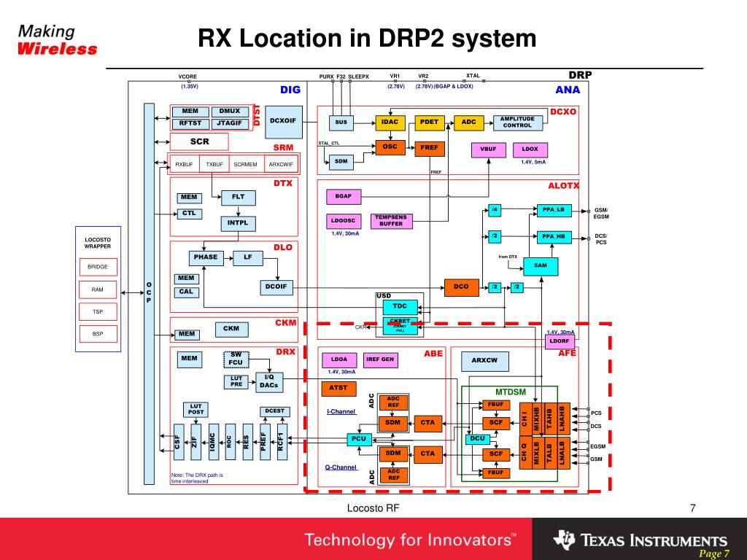
Task: Click the IREF GEN block
Action: (381, 360)
